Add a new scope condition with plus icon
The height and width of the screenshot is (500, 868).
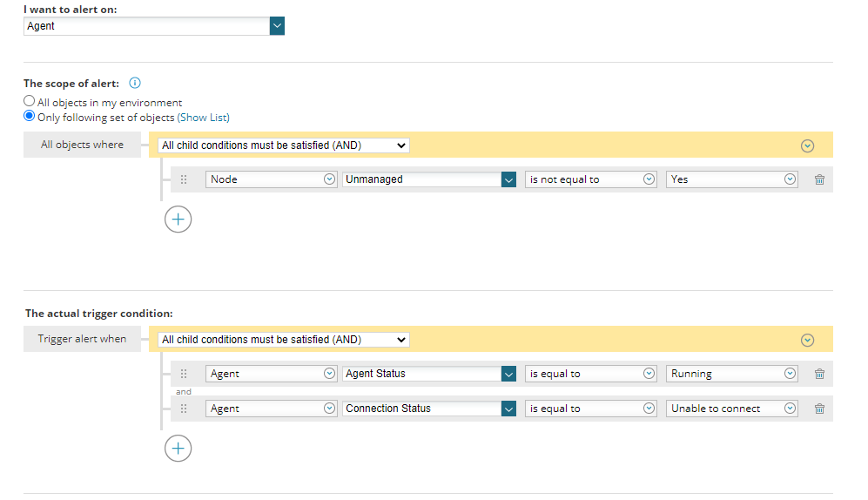click(x=178, y=220)
